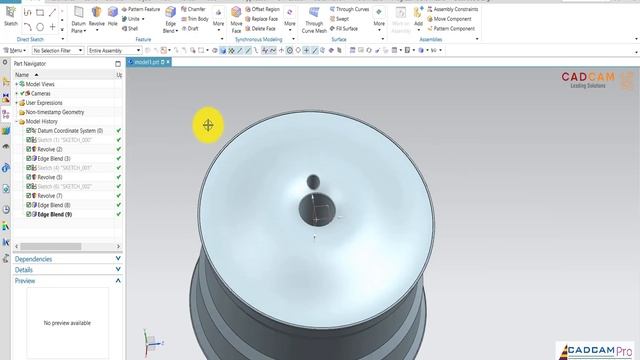Click the Draft tool
The width and height of the screenshot is (640, 360).
(x=190, y=29)
